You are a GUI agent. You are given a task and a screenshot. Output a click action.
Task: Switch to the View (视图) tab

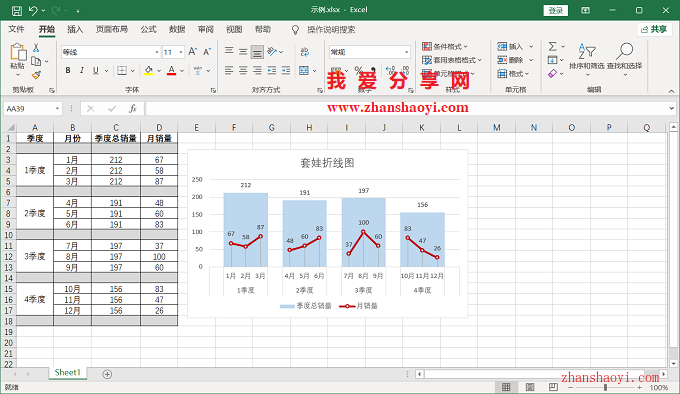point(234,29)
